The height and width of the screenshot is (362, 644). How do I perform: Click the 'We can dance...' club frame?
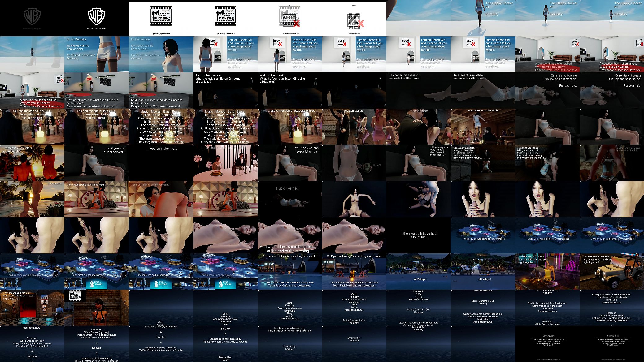point(354,127)
